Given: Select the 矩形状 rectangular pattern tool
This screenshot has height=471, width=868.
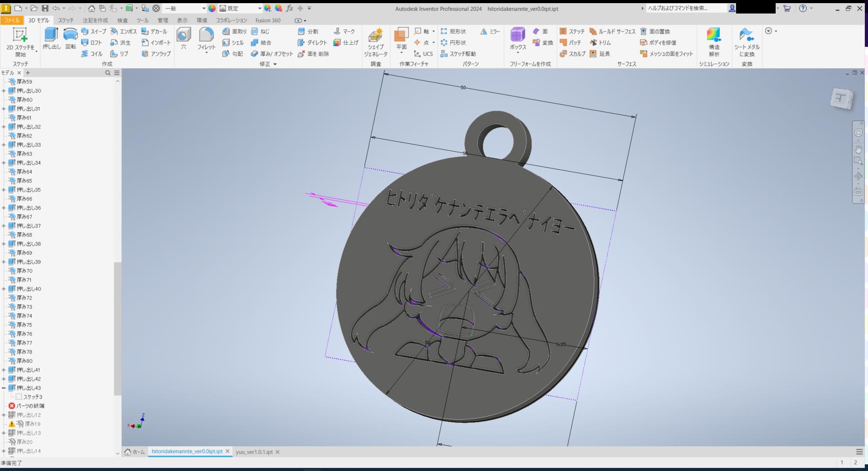Looking at the screenshot, I should [x=453, y=32].
